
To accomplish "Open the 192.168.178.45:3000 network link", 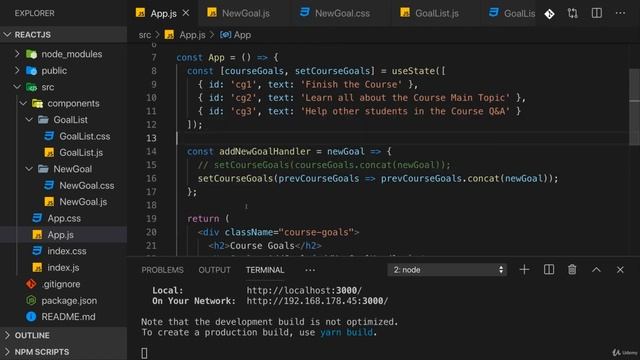I will pos(317,301).
